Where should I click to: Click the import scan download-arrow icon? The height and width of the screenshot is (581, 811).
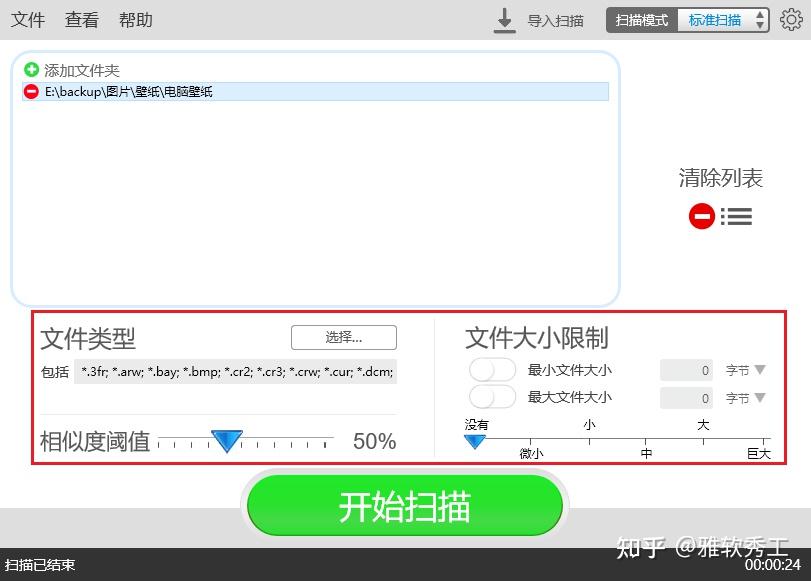pos(504,21)
